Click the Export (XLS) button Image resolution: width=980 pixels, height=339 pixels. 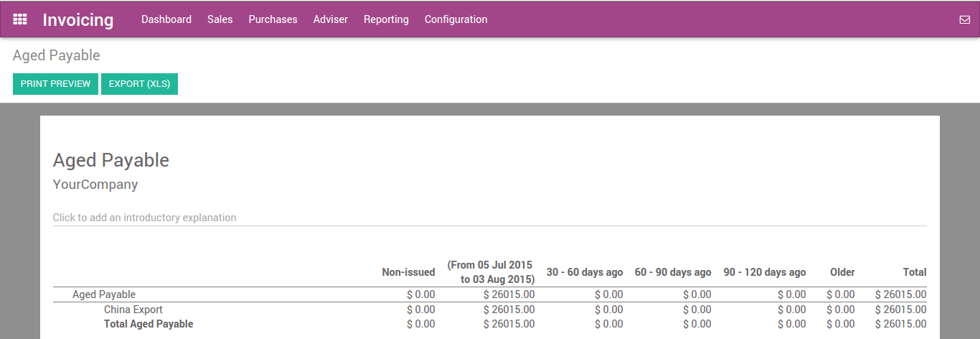(139, 84)
